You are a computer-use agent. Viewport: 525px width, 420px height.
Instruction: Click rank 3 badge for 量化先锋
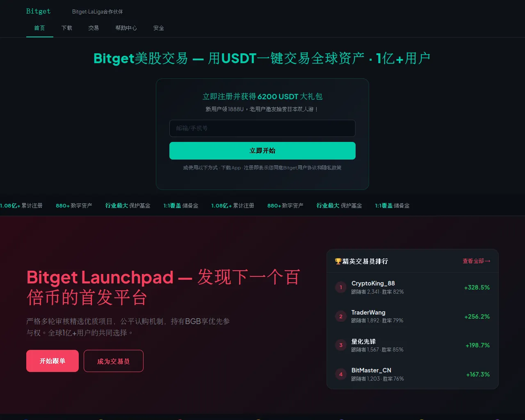click(x=341, y=345)
